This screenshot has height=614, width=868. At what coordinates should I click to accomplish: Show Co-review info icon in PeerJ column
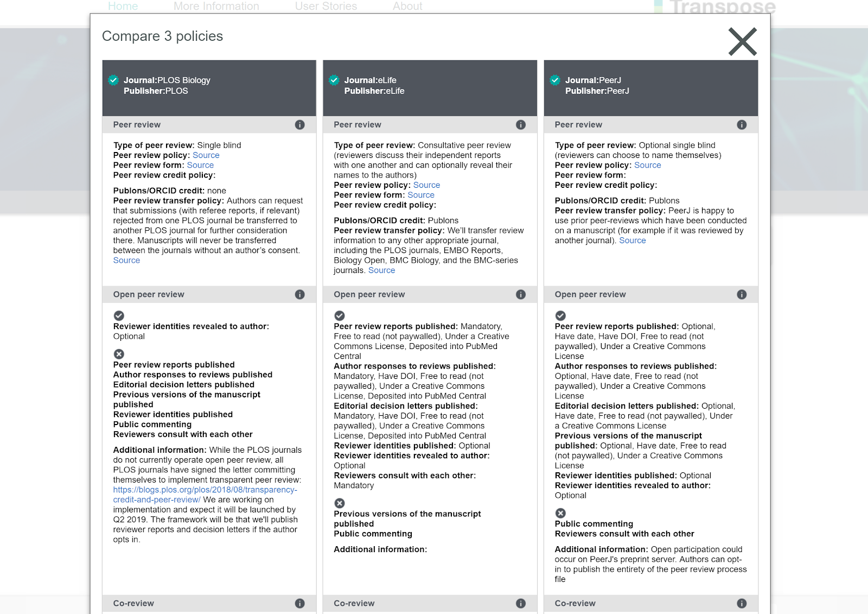pyautogui.click(x=742, y=603)
